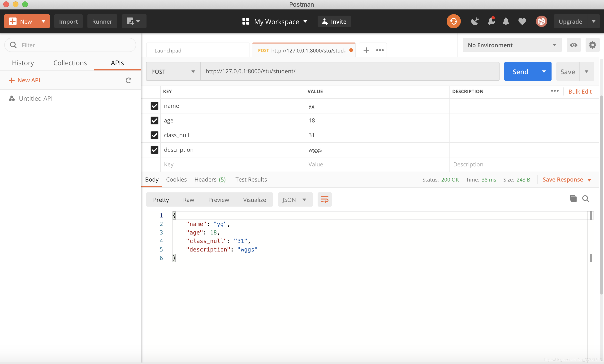This screenshot has width=604, height=364.
Task: Switch to the Test Results tab
Action: point(251,179)
